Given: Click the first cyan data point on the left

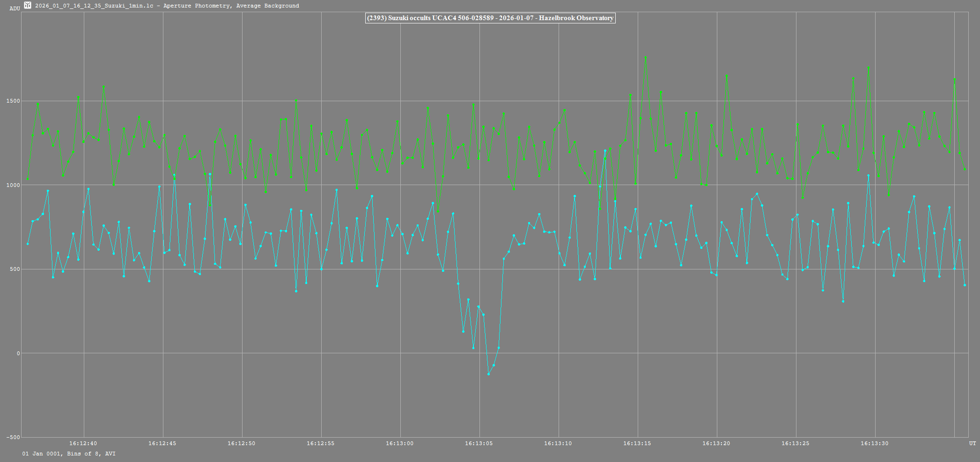Looking at the screenshot, I should [x=28, y=244].
